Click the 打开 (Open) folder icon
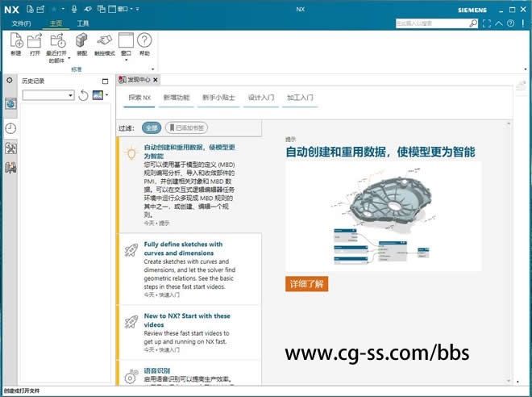 click(x=35, y=40)
